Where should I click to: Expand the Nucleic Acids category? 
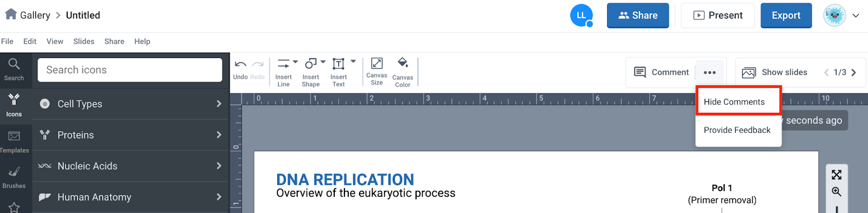[130, 166]
